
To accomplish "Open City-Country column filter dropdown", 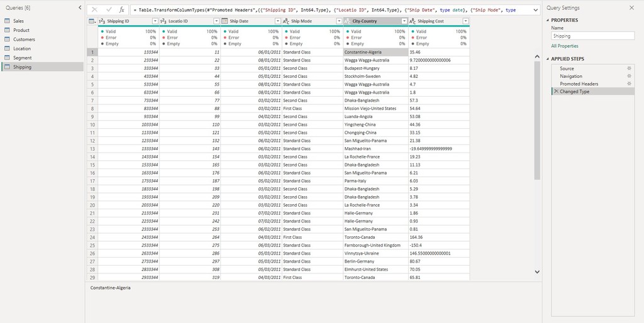I will 404,21.
